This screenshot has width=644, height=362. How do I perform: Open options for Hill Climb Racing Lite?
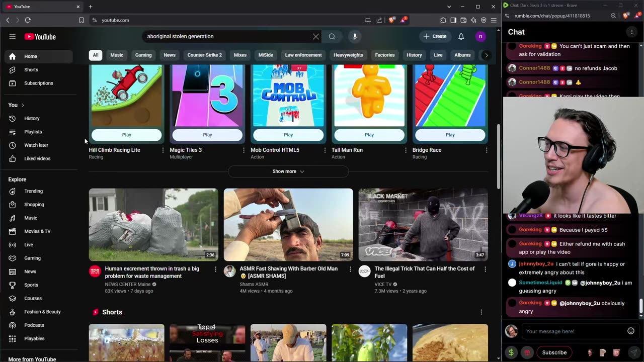(x=163, y=150)
